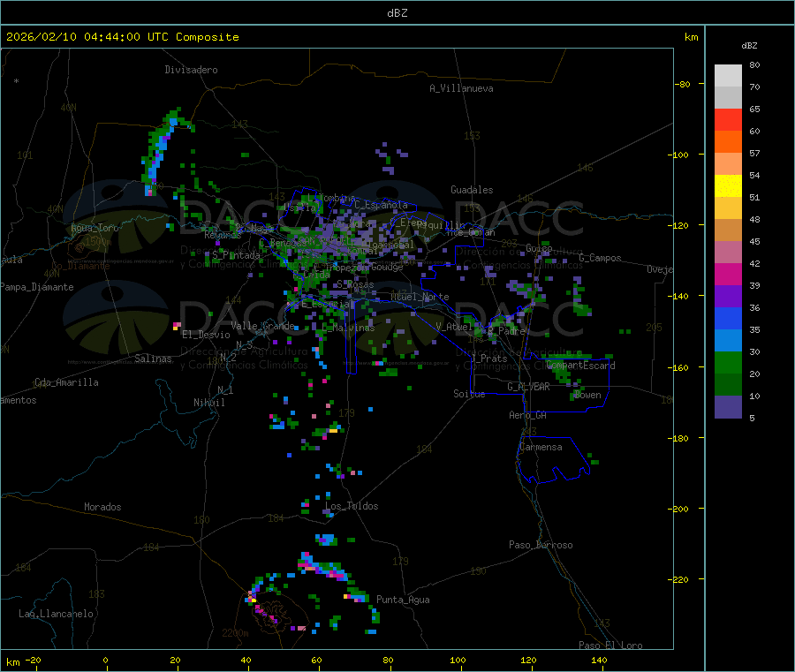Click the 'Paso_El_Loro' map label

[610, 646]
